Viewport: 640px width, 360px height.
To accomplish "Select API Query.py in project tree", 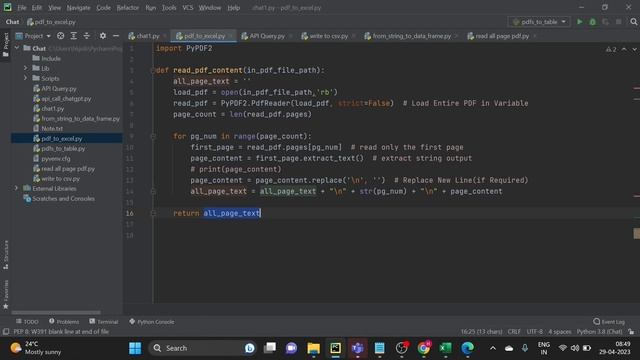I will (x=55, y=88).
